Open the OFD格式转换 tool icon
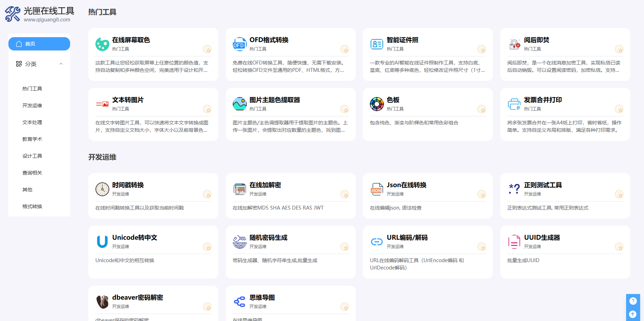This screenshot has width=644, height=321. point(239,44)
